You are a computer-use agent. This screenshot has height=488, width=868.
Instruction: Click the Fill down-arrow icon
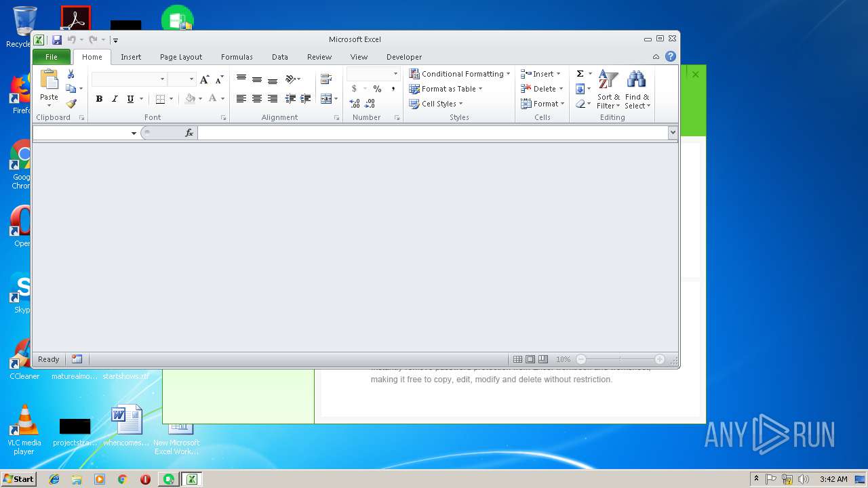point(580,89)
